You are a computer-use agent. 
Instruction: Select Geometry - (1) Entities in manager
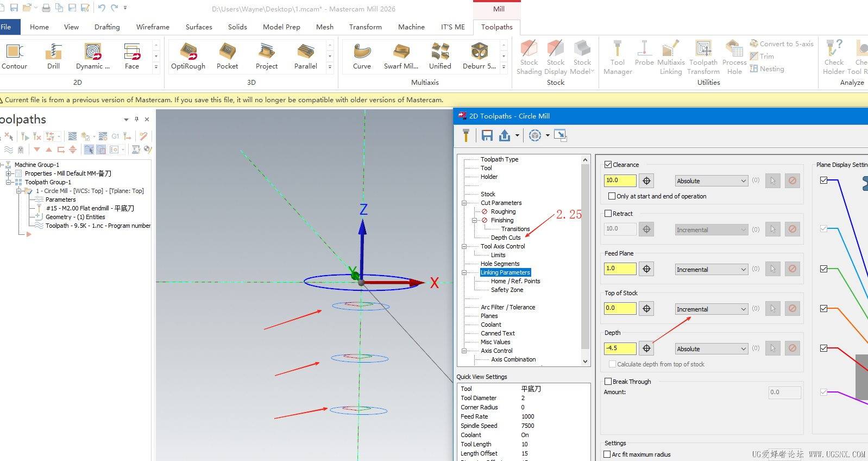point(75,217)
